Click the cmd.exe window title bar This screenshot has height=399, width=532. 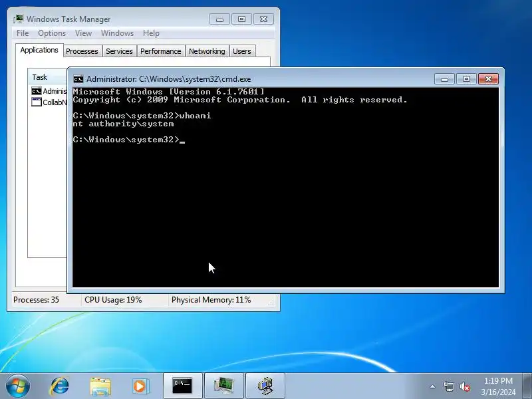[x=251, y=79]
